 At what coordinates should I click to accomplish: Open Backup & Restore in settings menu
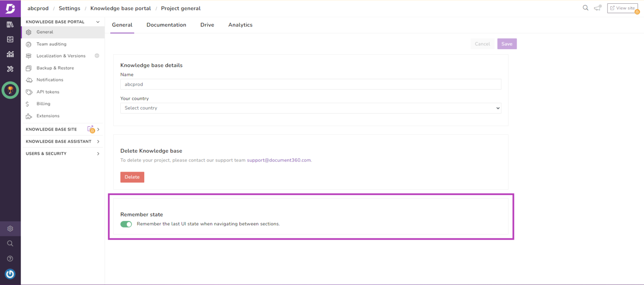(x=55, y=68)
